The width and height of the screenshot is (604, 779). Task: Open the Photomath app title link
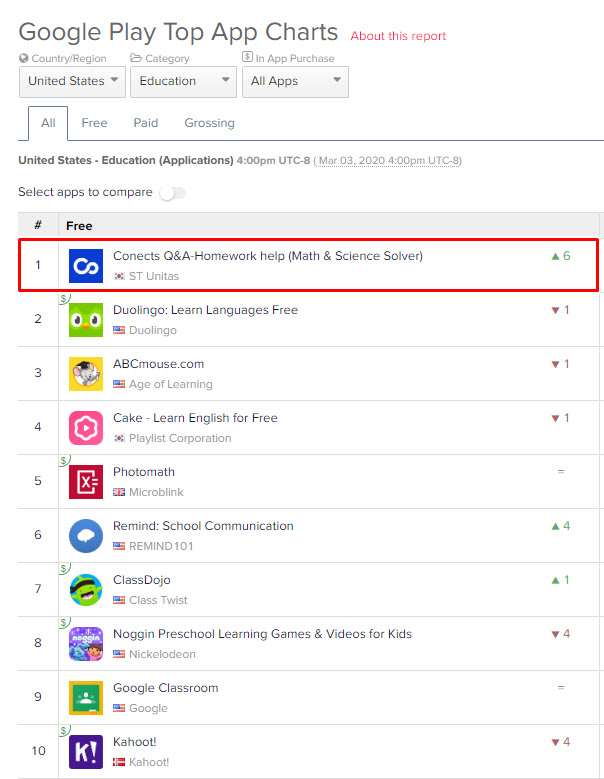coord(144,472)
